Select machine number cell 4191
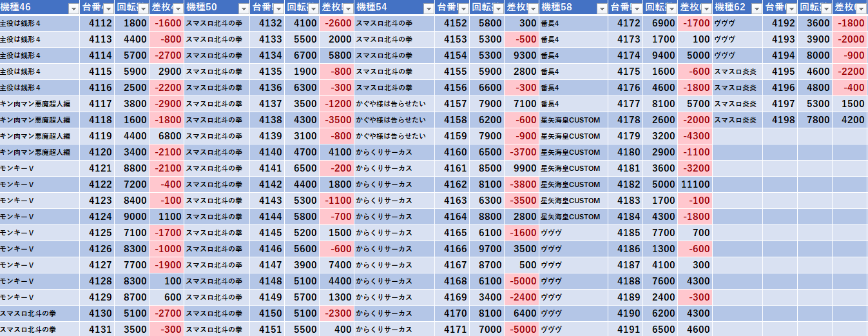The width and height of the screenshot is (868, 336). point(626,330)
